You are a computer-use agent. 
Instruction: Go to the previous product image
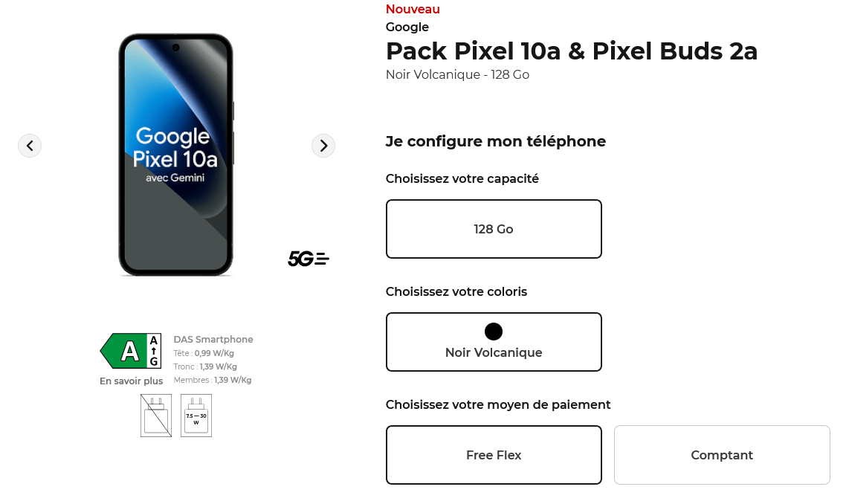pos(30,146)
